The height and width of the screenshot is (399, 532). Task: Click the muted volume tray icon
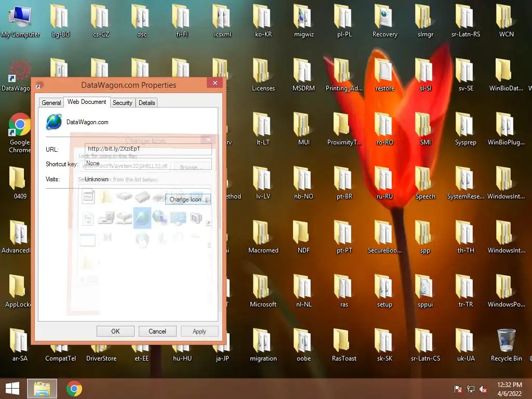point(483,389)
